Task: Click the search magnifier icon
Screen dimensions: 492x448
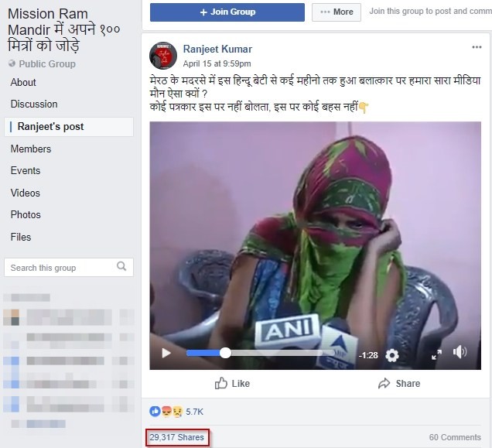Action: tap(121, 266)
